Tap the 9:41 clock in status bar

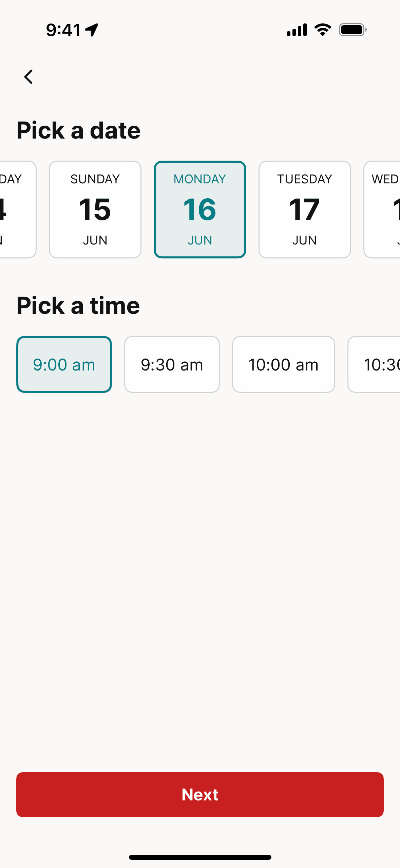pyautogui.click(x=63, y=30)
